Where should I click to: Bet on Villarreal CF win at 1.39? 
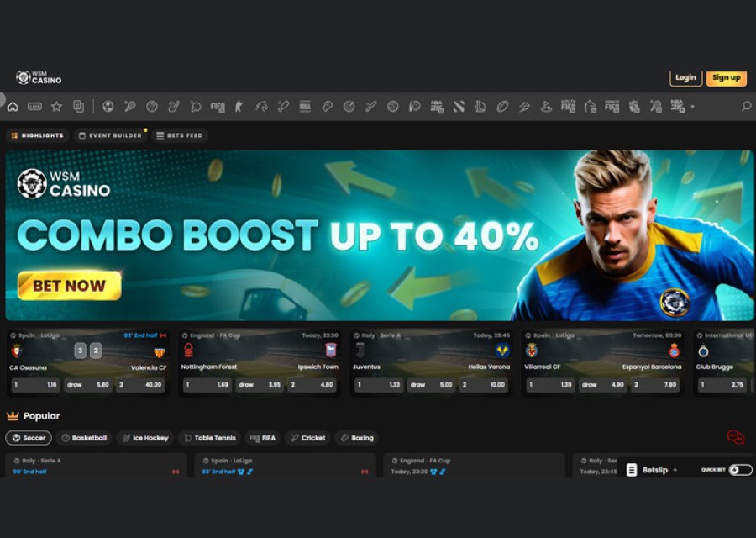[x=550, y=385]
